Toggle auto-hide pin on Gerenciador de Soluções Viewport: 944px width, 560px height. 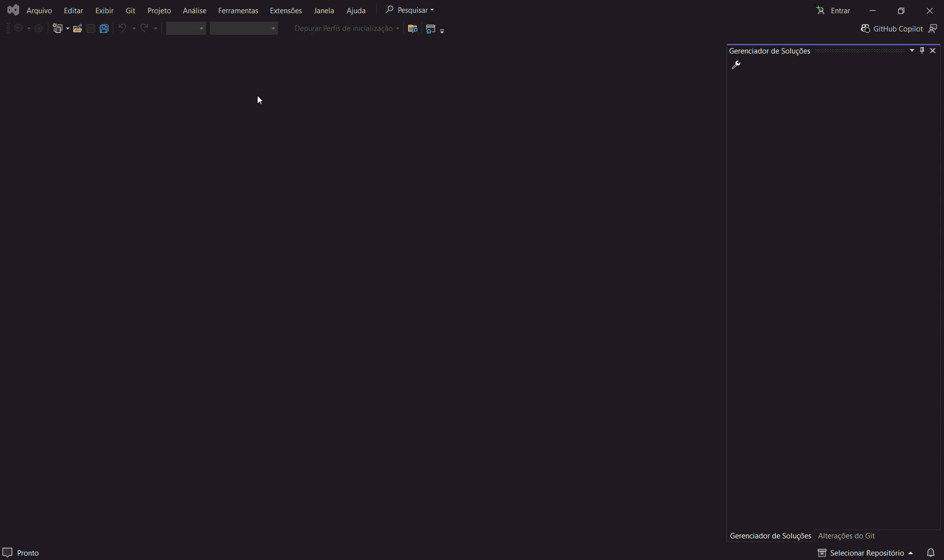pos(922,51)
